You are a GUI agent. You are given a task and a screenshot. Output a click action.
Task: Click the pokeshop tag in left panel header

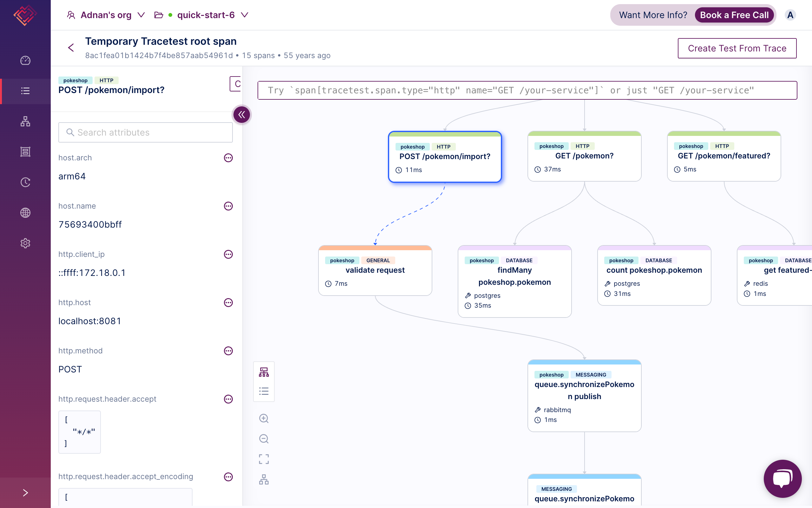(75, 80)
